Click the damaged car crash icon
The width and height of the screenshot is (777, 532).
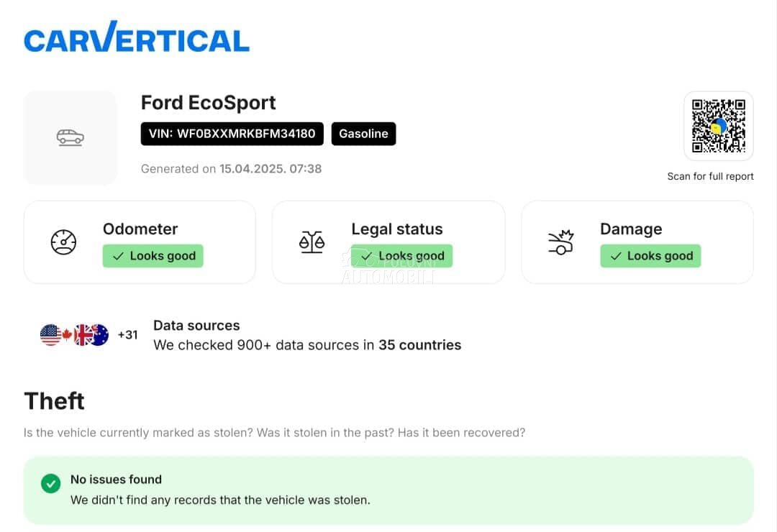click(x=560, y=242)
